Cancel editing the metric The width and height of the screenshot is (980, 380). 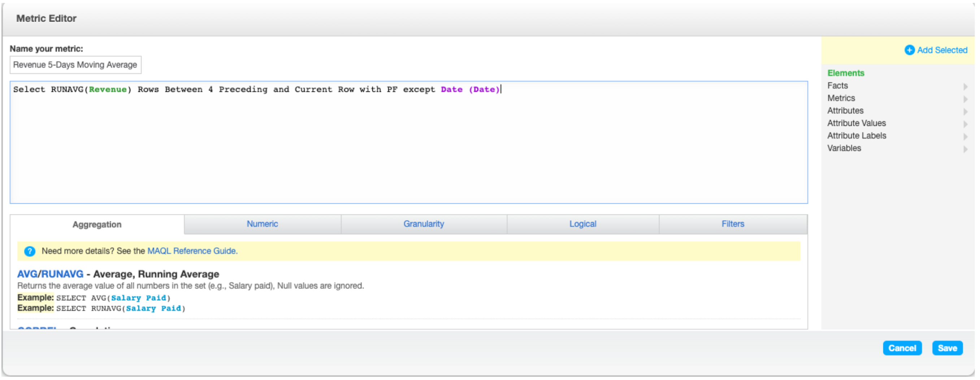pyautogui.click(x=902, y=348)
